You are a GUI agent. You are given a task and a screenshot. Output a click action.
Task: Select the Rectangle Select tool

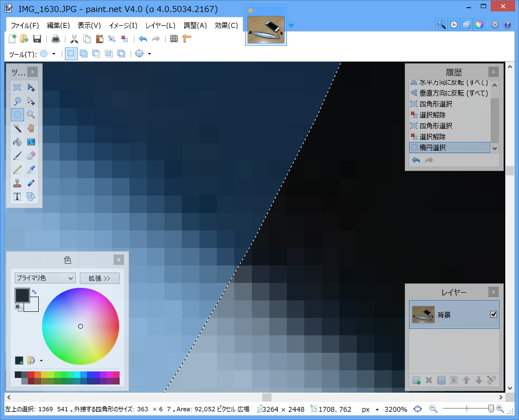point(17,87)
